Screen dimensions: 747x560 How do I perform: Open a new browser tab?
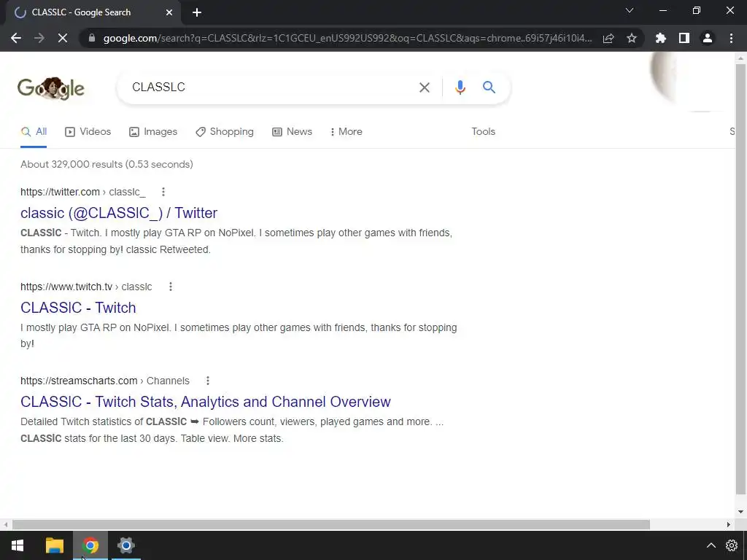pyautogui.click(x=197, y=12)
